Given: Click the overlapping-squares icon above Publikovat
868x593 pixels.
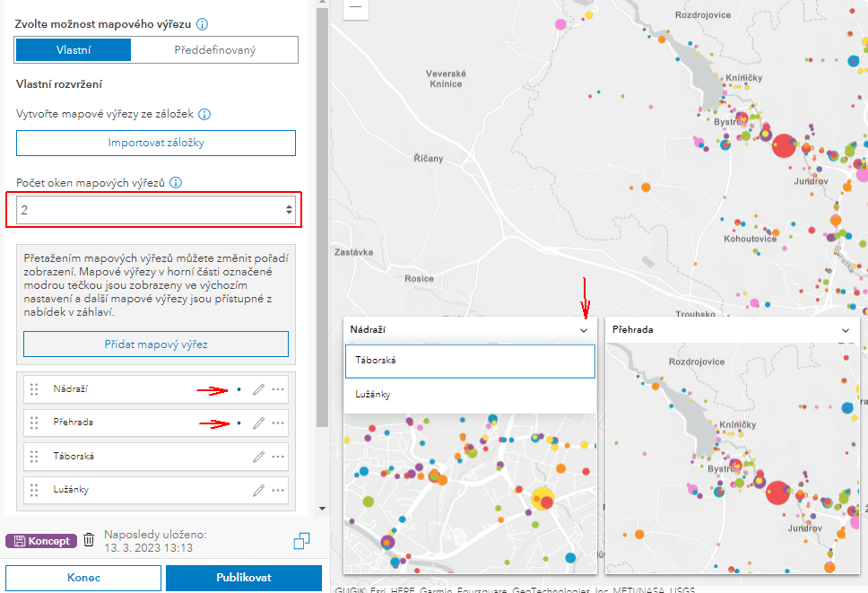Looking at the screenshot, I should coord(301,541).
